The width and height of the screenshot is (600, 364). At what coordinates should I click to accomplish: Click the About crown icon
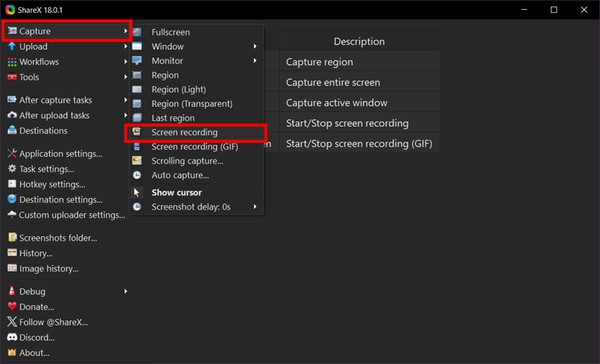coord(12,353)
